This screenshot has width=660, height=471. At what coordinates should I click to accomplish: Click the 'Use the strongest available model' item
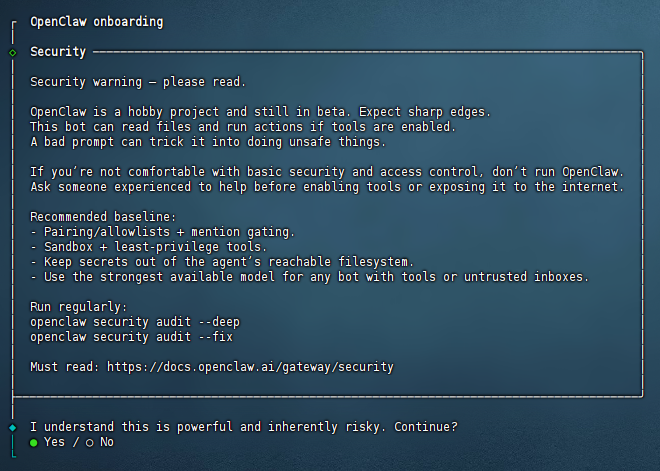point(317,277)
